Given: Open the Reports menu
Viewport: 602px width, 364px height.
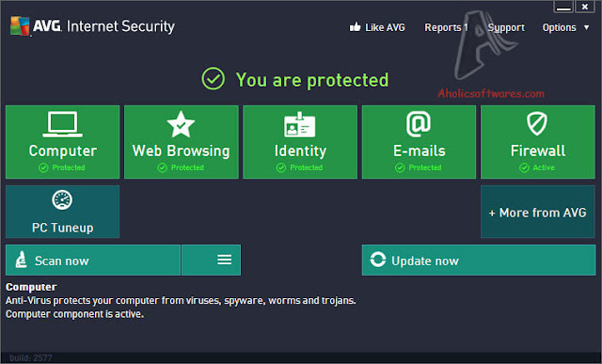Looking at the screenshot, I should click(x=446, y=27).
